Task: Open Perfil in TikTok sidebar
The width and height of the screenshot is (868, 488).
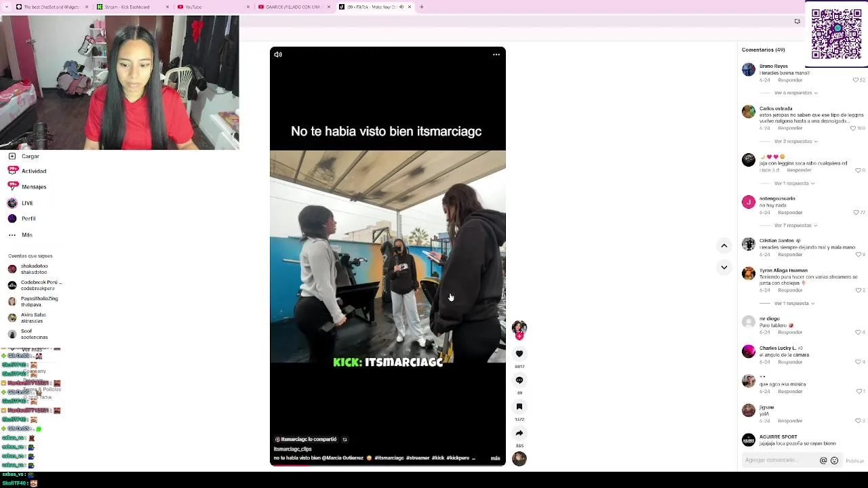Action: tap(22, 219)
